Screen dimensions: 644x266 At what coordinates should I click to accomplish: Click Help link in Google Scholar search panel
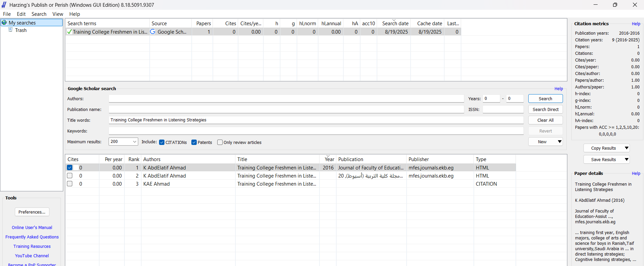[559, 89]
